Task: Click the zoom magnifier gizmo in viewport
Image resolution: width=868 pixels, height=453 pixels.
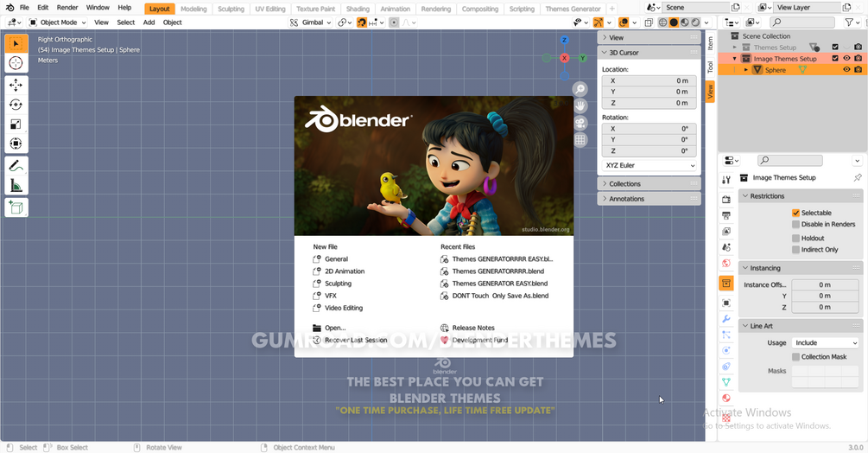Action: pyautogui.click(x=580, y=89)
